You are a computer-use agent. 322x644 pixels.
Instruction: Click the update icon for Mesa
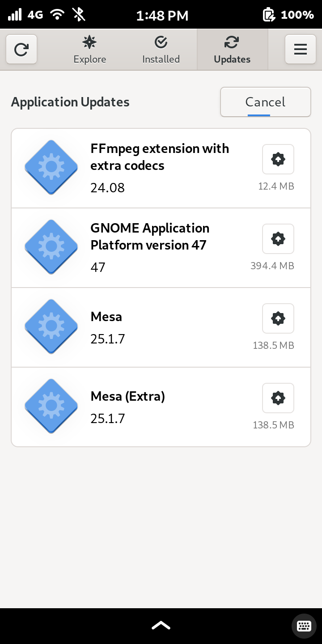point(278,318)
